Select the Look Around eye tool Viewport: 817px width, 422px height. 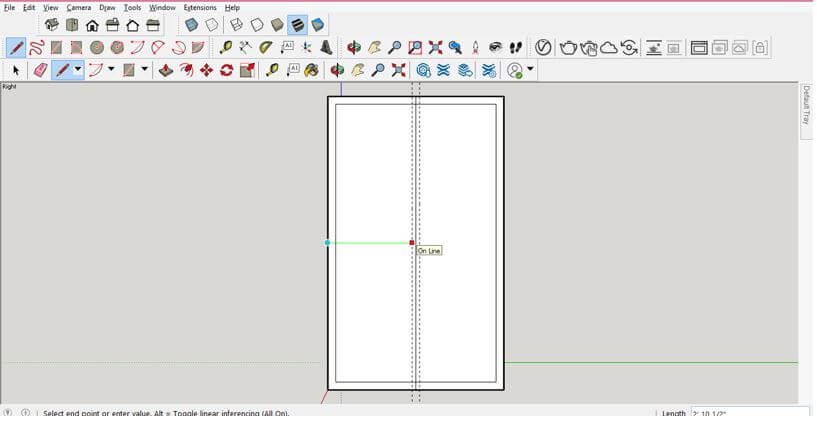coord(496,48)
